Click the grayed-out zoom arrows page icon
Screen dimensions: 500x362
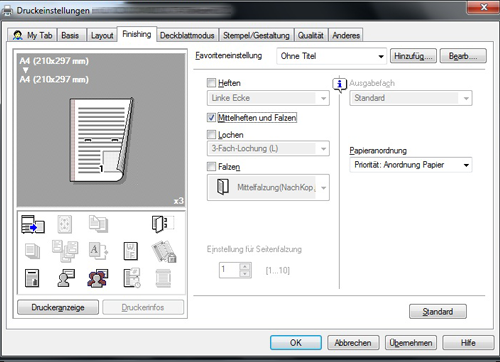click(x=65, y=224)
